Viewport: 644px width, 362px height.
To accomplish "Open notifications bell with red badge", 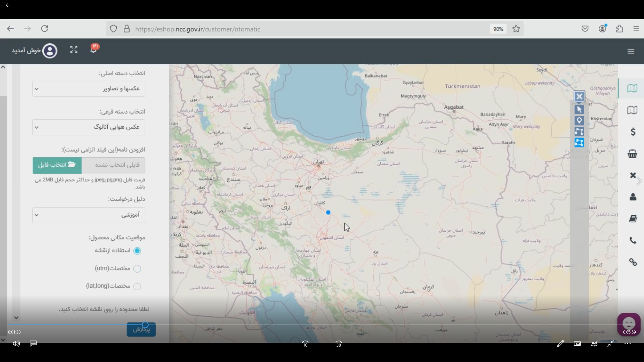I will pos(94,49).
